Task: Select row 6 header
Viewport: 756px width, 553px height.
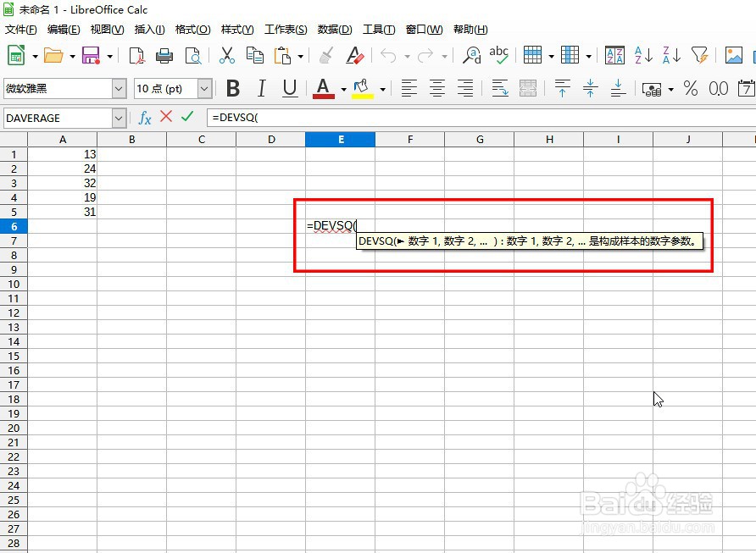Action: click(x=14, y=226)
